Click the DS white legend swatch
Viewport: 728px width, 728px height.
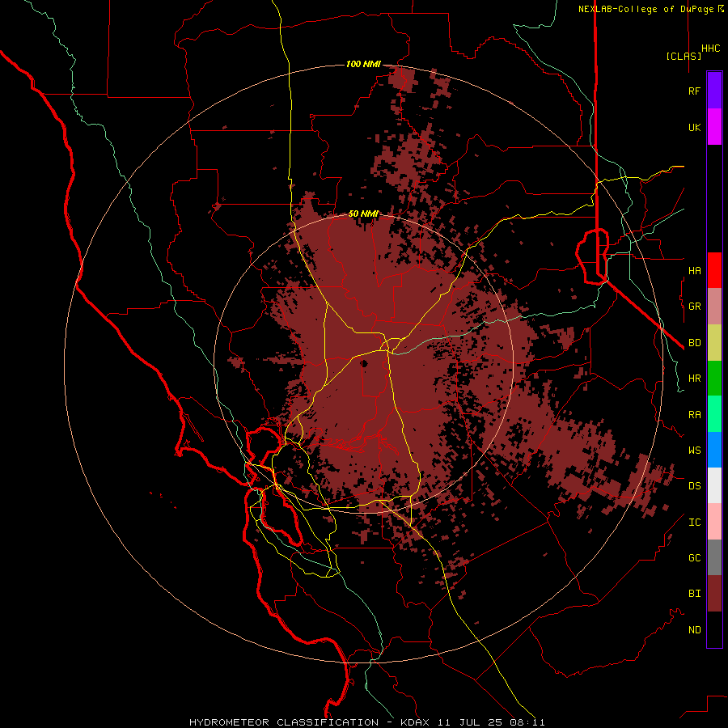point(714,485)
